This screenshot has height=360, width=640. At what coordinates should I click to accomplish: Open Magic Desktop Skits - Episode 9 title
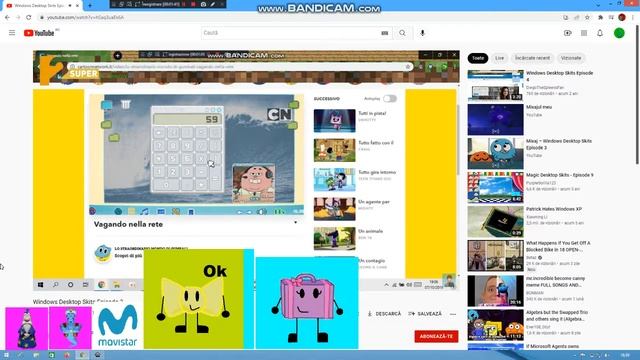pos(560,175)
